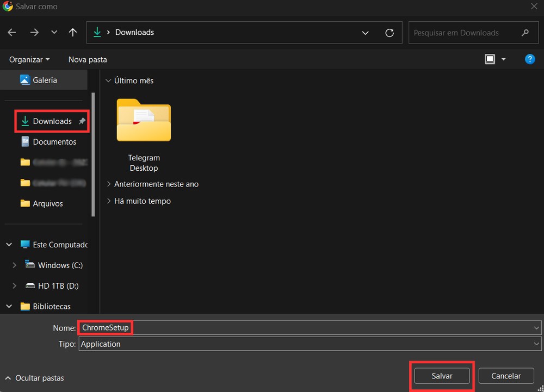
Task: Click the HD 1TB (D:) drive icon
Action: [30, 285]
